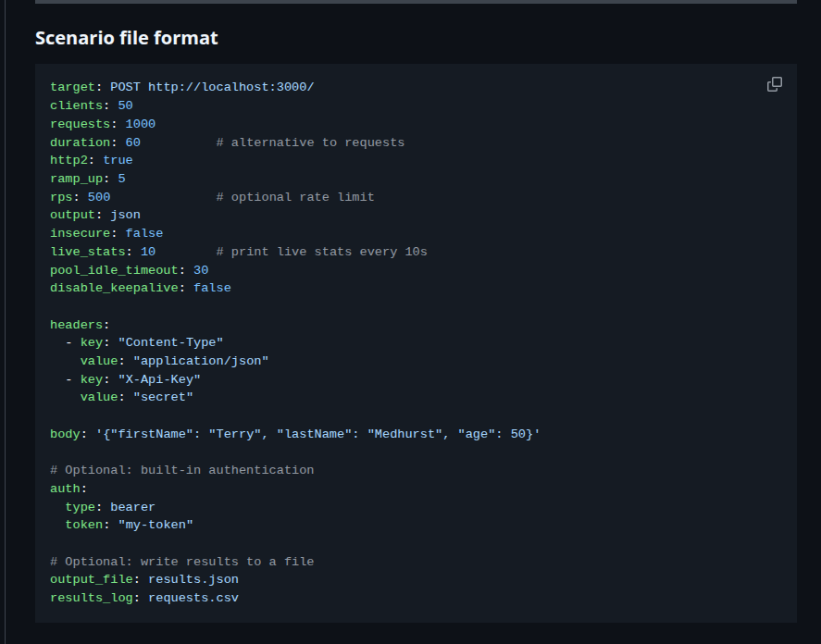Click the 'headers:' key line
This screenshot has width=821, height=644.
click(81, 325)
